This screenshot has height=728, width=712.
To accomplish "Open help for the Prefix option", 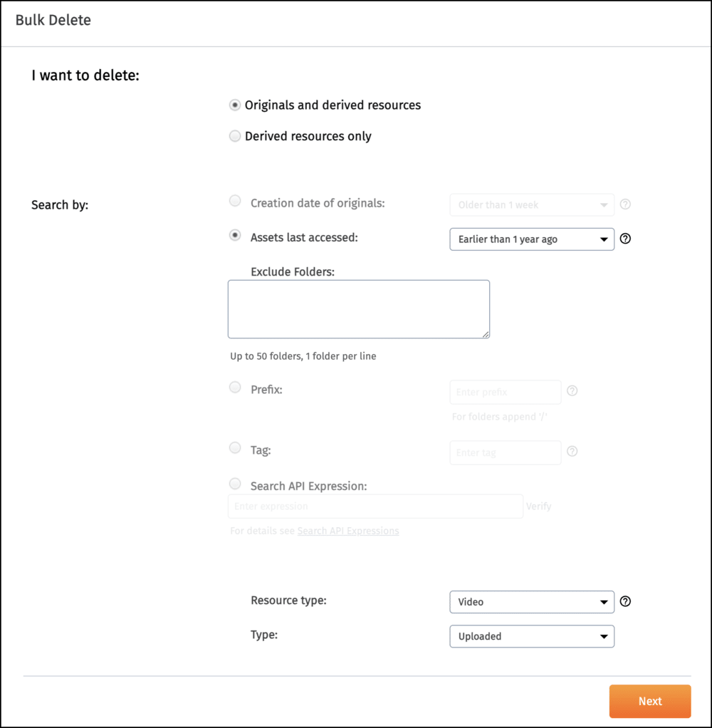I will (x=572, y=390).
